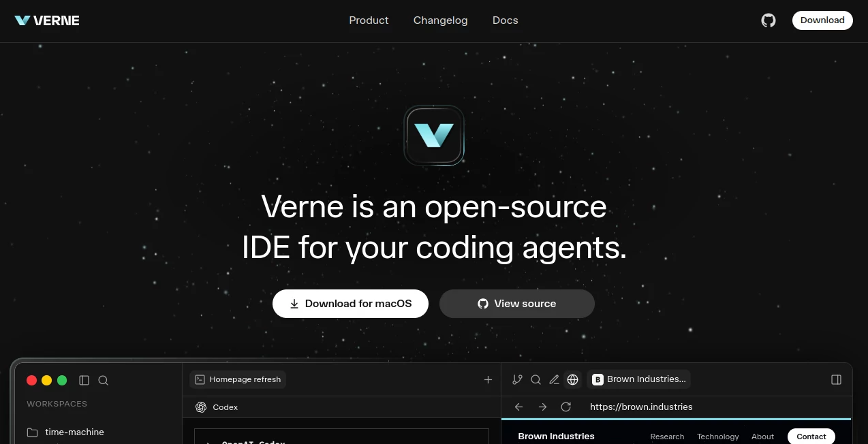Image resolution: width=868 pixels, height=444 pixels.
Task: Select the Codex agent row
Action: click(x=217, y=407)
